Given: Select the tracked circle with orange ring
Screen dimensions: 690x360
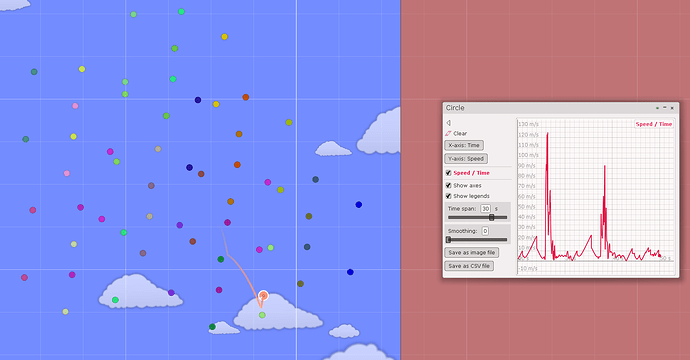Looking at the screenshot, I should [263, 295].
